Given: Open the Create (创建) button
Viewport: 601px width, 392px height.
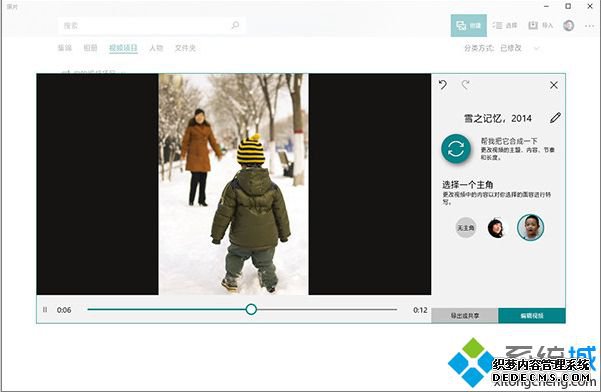Looking at the screenshot, I should [468, 26].
